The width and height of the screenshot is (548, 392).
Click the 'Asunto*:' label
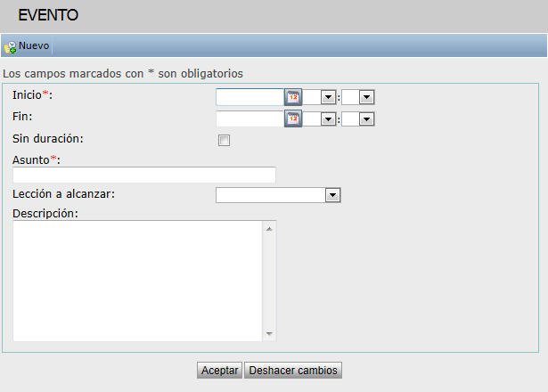point(37,160)
